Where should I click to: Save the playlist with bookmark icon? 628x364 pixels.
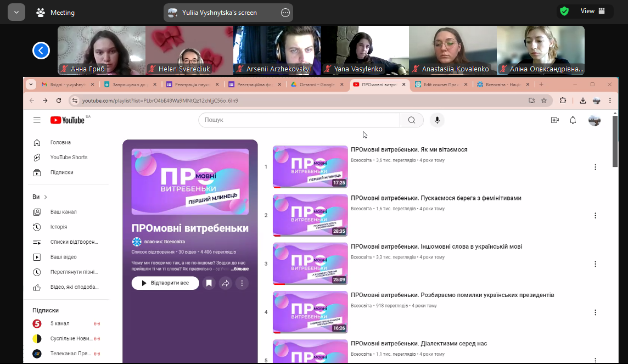[209, 283]
